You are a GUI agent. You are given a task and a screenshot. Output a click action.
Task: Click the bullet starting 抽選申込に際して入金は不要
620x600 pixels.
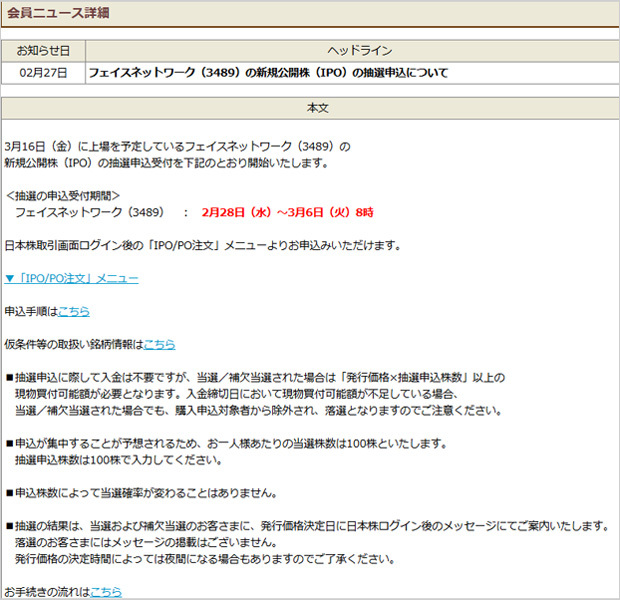click(255, 378)
